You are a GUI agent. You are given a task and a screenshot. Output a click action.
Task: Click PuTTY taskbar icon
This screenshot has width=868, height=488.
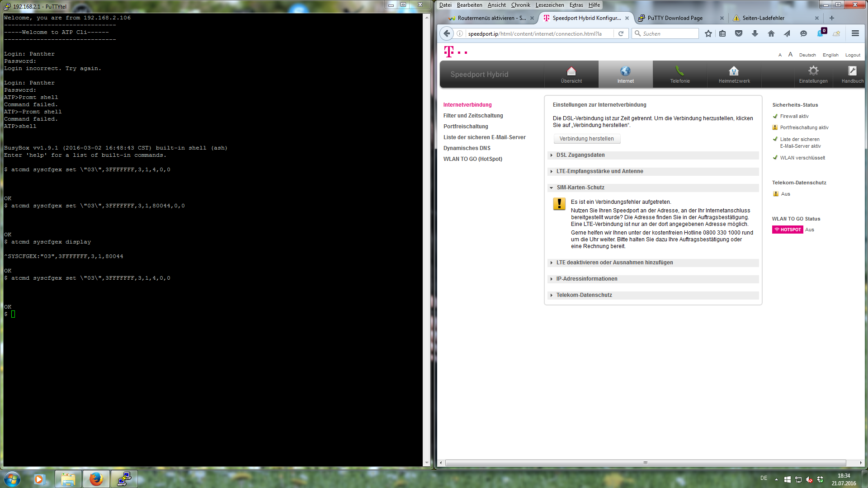(x=124, y=479)
